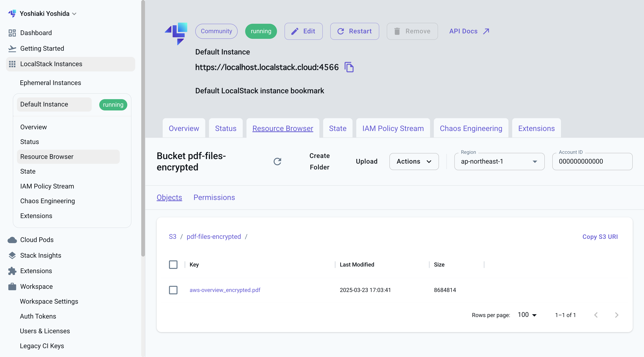
Task: Click the circular arrow icon on Restart
Action: coord(340,31)
